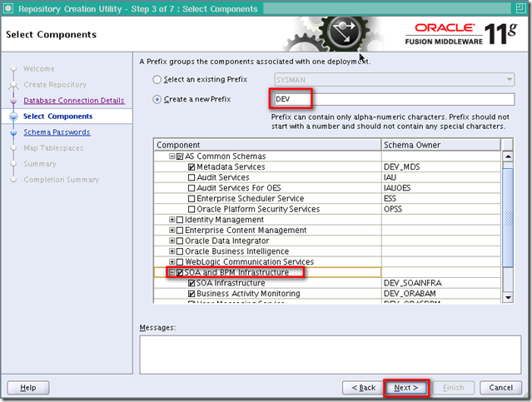
Task: Click the Create Repository step in sidebar
Action: pos(55,84)
